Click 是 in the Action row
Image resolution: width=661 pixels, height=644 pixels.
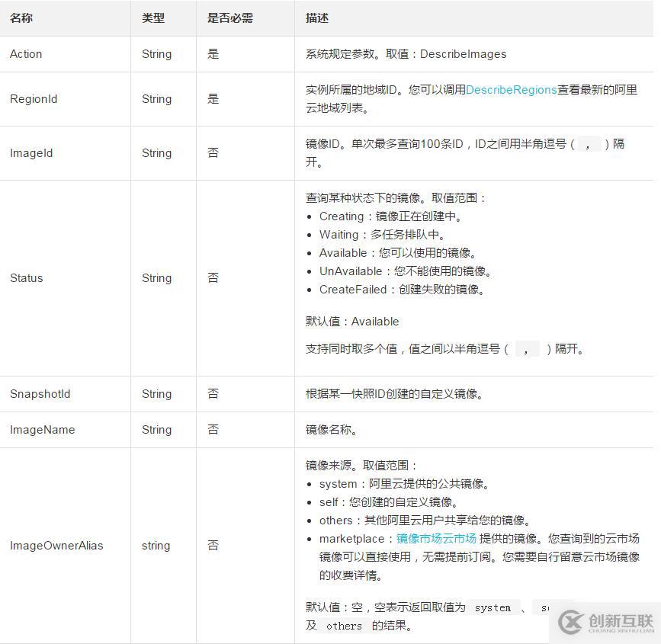[213, 54]
